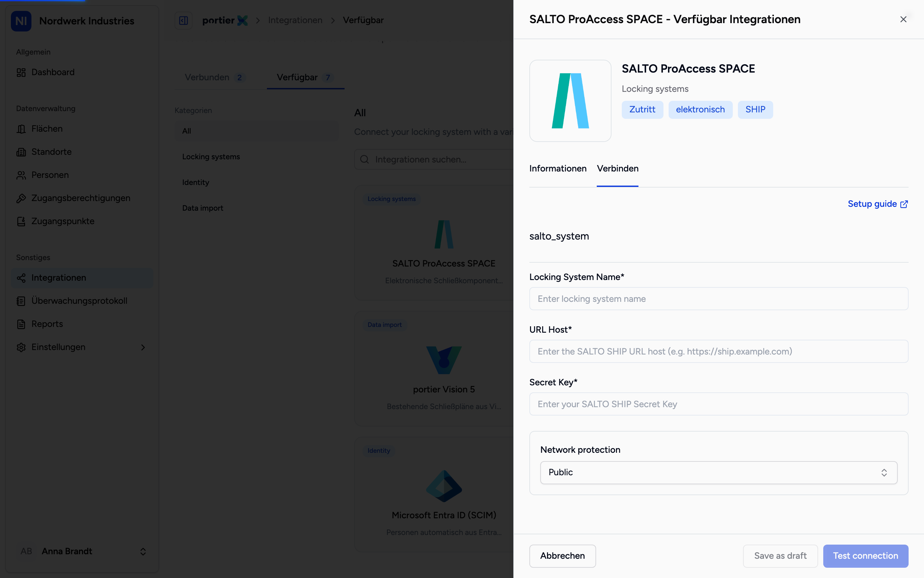
Task: Switch to the Verbunden tab
Action: coord(215,78)
